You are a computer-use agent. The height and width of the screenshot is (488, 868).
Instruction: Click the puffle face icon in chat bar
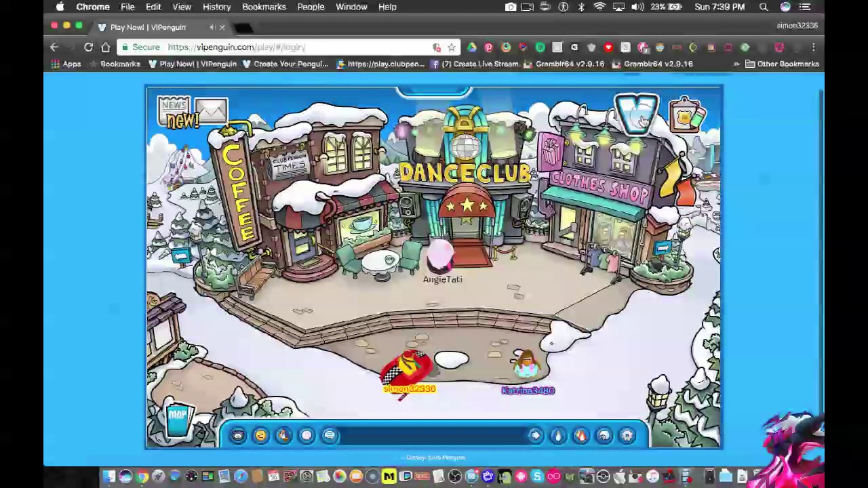237,435
